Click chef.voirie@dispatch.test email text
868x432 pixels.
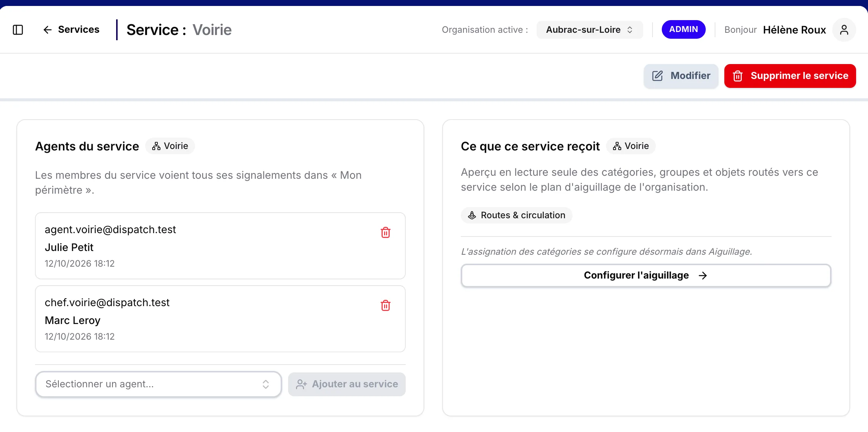107,303
